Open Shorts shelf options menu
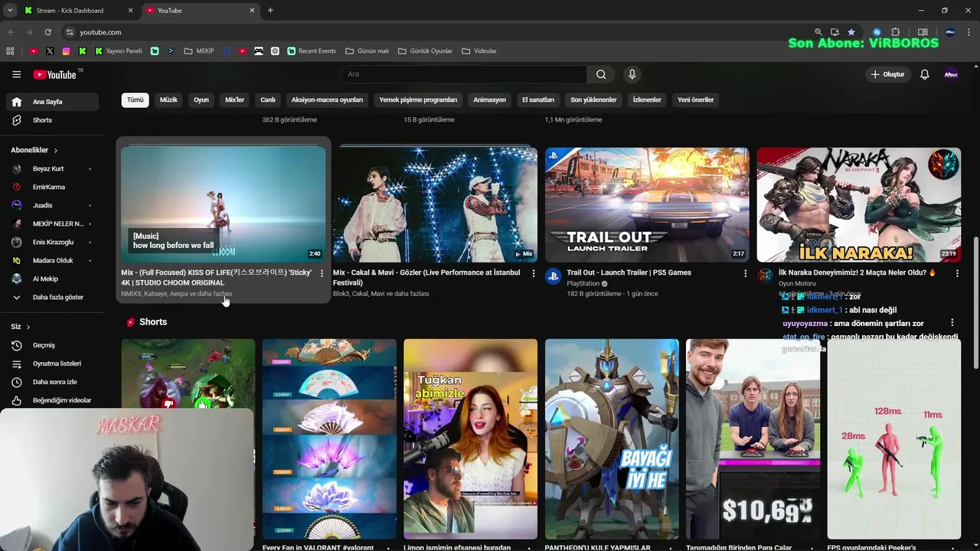 click(952, 323)
